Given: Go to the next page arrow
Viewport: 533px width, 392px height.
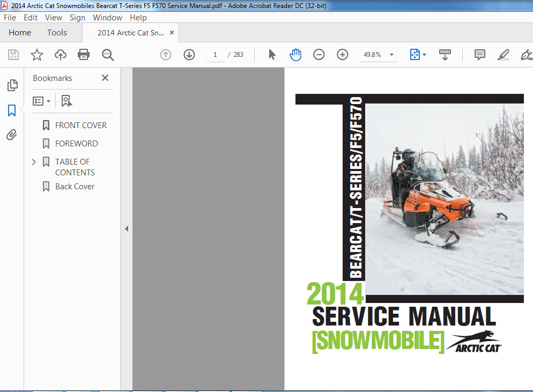Looking at the screenshot, I should coord(189,55).
